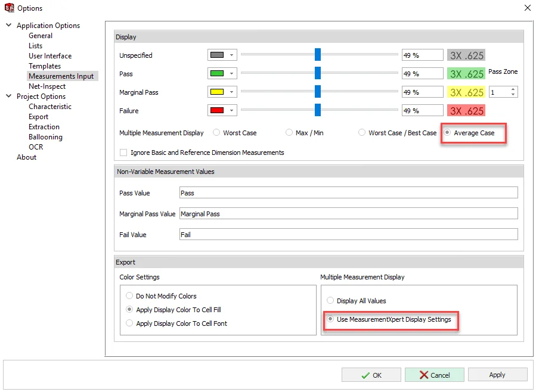Screen dimensions: 536x392
Task: Click the Cancel button
Action: click(434, 375)
